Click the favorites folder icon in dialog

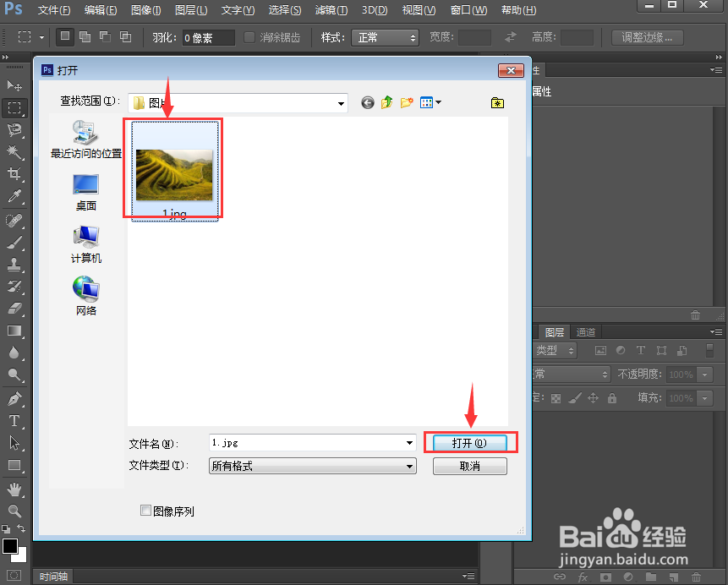click(497, 102)
